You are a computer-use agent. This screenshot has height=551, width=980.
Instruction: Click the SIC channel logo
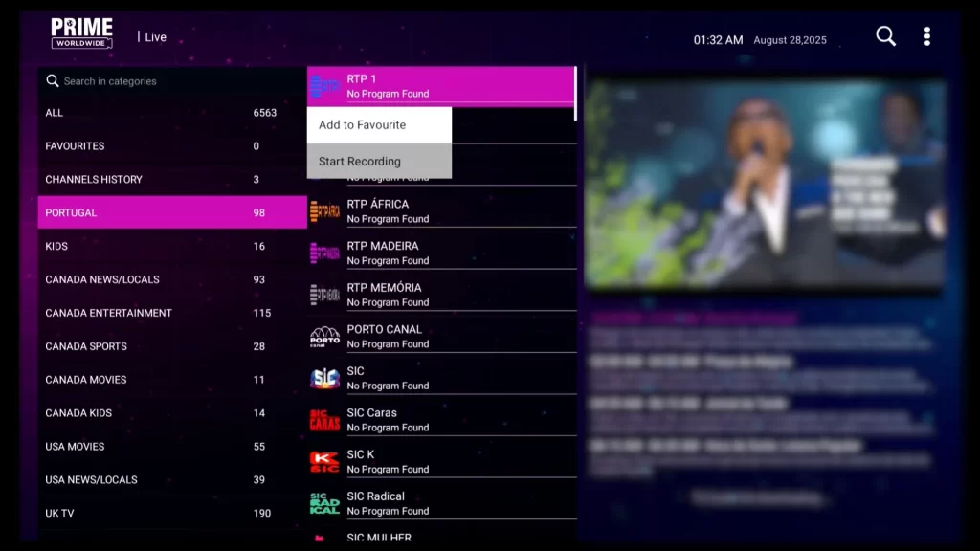pyautogui.click(x=324, y=377)
